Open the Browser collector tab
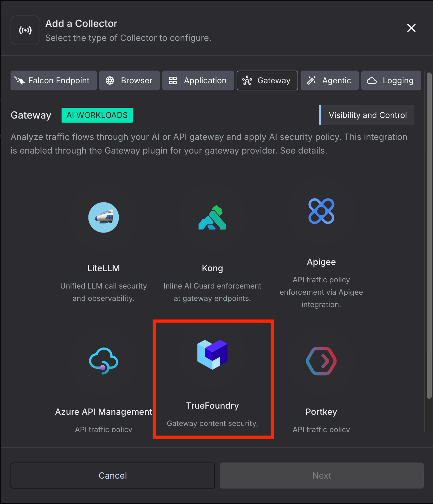The width and height of the screenshot is (433, 504). 130,80
